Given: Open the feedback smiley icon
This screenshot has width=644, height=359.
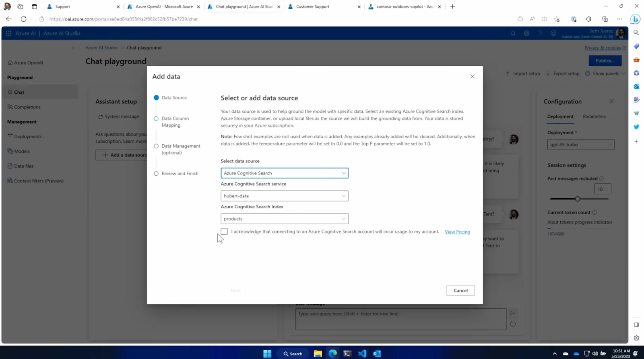Looking at the screenshot, I should click(553, 33).
